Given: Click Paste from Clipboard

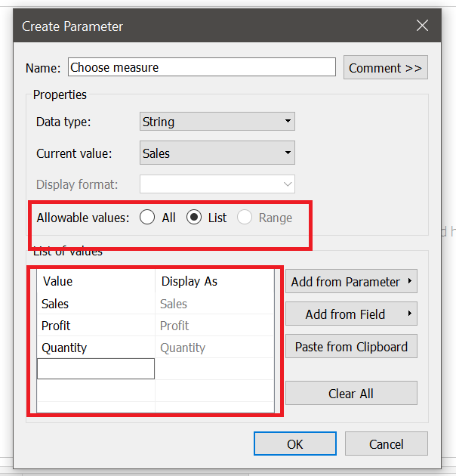Looking at the screenshot, I should pos(351,347).
